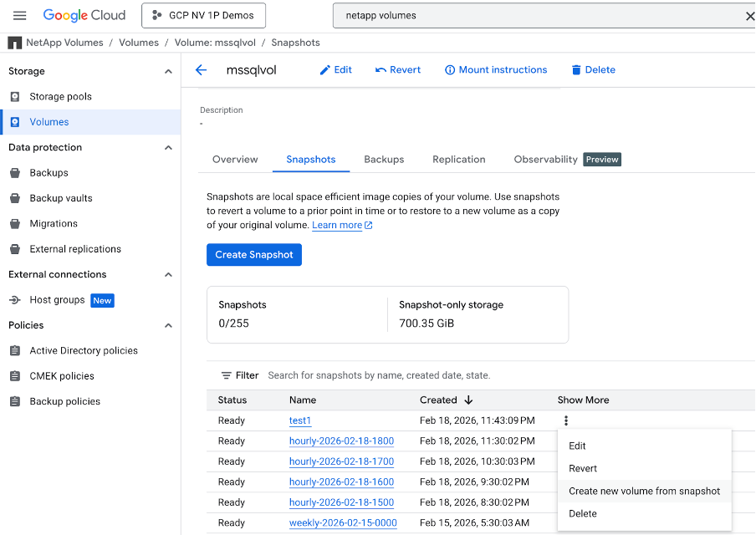Click Delete in volume toolbar

[593, 70]
